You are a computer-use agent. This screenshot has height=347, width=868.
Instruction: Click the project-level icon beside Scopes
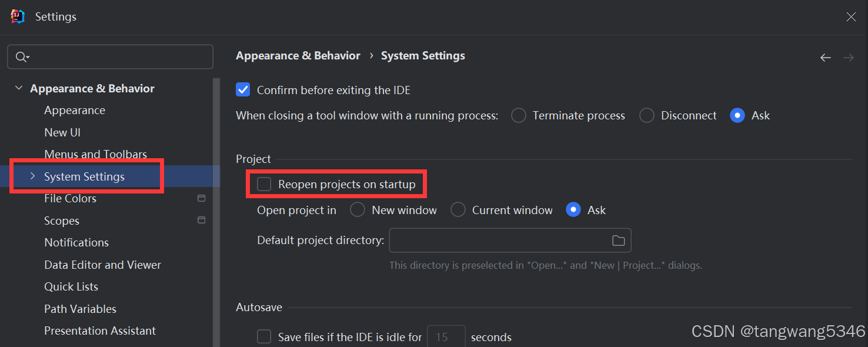point(201,221)
